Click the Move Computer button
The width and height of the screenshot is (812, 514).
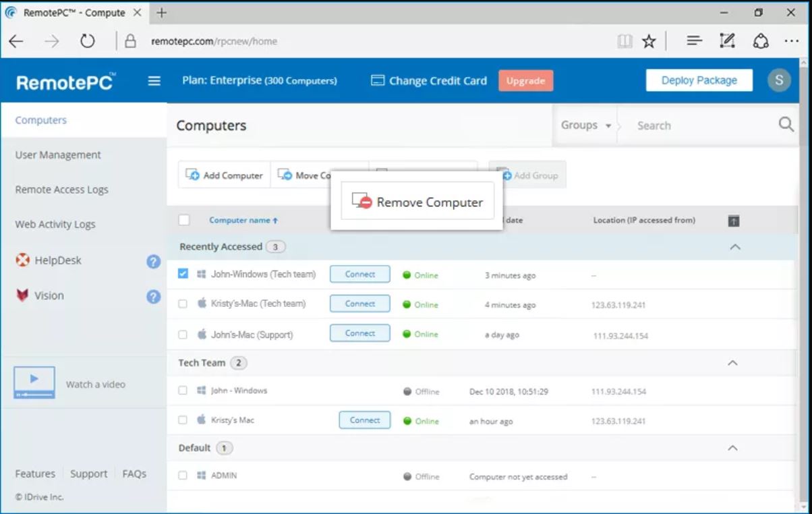(x=301, y=175)
